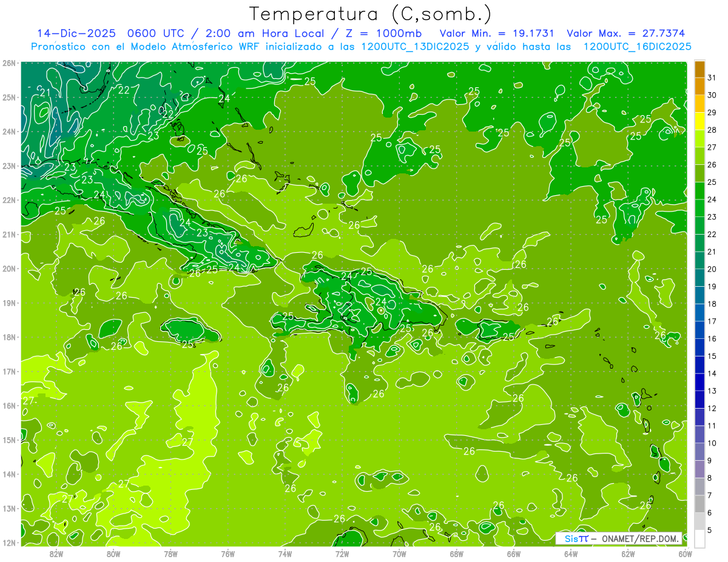Image resolution: width=728 pixels, height=562 pixels.
Task: Click the "28" color scale label
Action: tap(712, 130)
